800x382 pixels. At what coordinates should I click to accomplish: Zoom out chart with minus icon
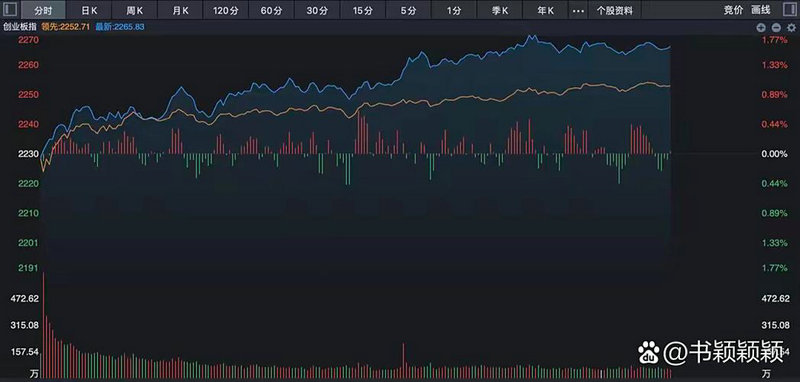pos(776,28)
